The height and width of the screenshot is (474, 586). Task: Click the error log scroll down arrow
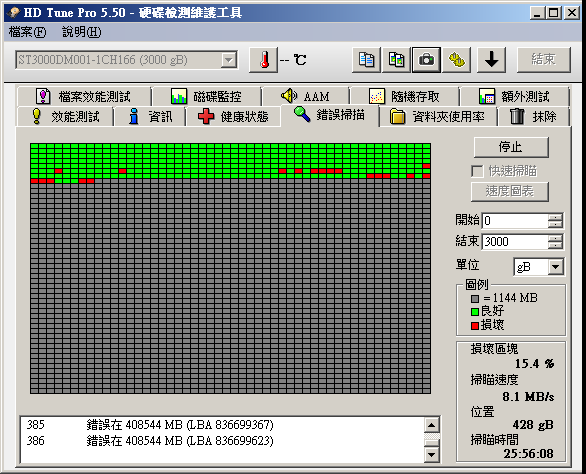tap(432, 455)
